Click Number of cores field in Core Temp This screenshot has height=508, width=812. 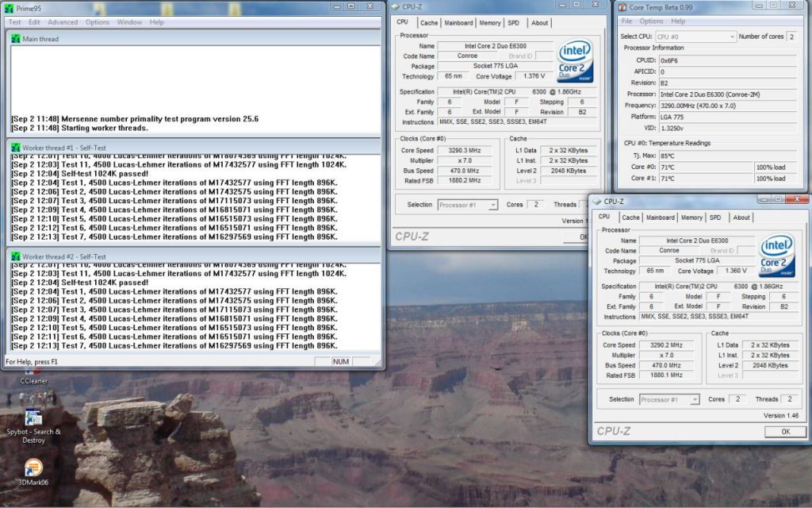(791, 37)
